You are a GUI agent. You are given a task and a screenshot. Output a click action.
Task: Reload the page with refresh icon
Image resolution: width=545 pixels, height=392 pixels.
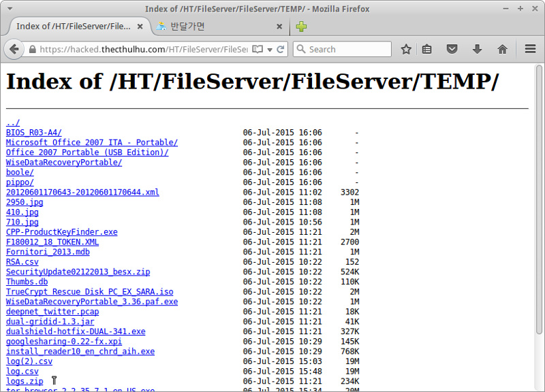(281, 49)
